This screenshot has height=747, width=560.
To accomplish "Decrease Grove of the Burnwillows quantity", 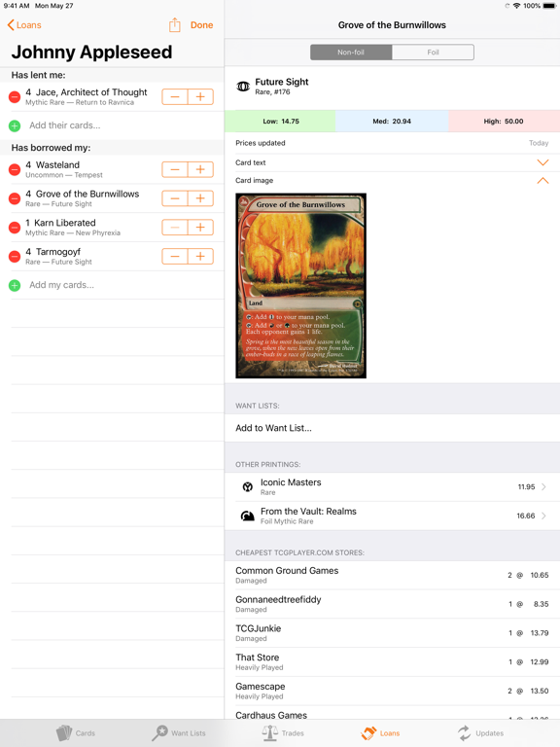I will click(175, 198).
